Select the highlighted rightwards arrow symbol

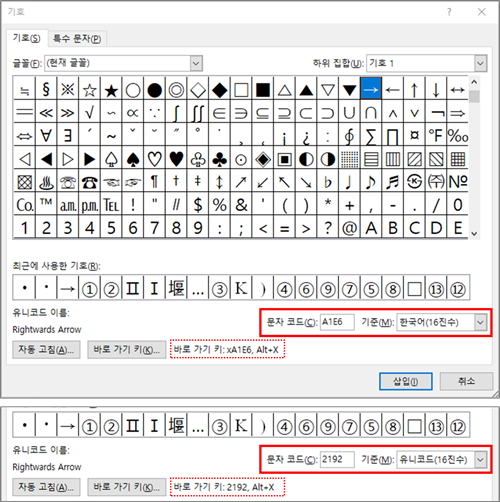coord(371,89)
